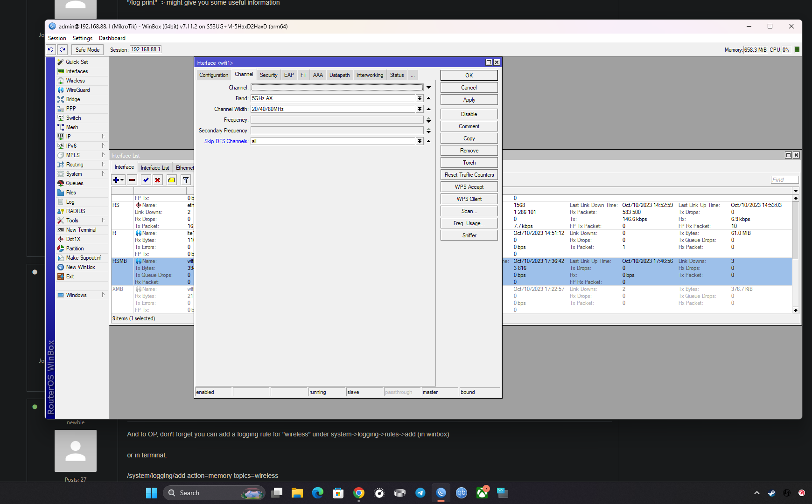Switch to the Datapath tab
Image resolution: width=812 pixels, height=504 pixels.
(x=339, y=75)
